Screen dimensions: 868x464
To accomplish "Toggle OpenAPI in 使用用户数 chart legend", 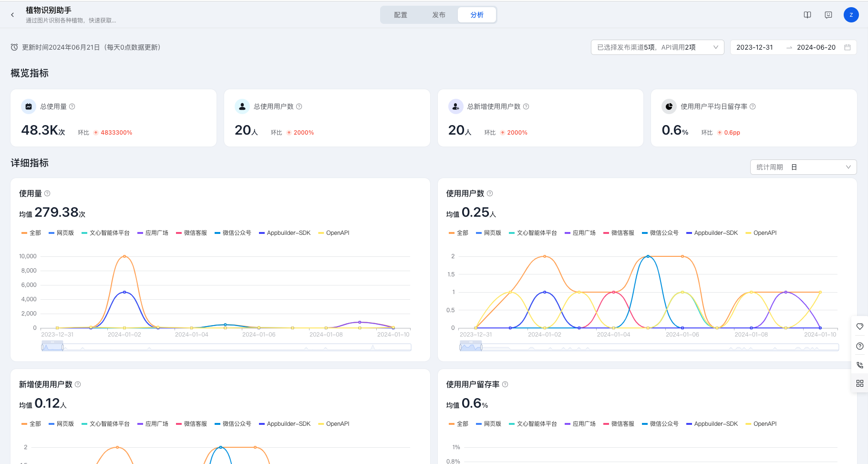I will click(761, 233).
